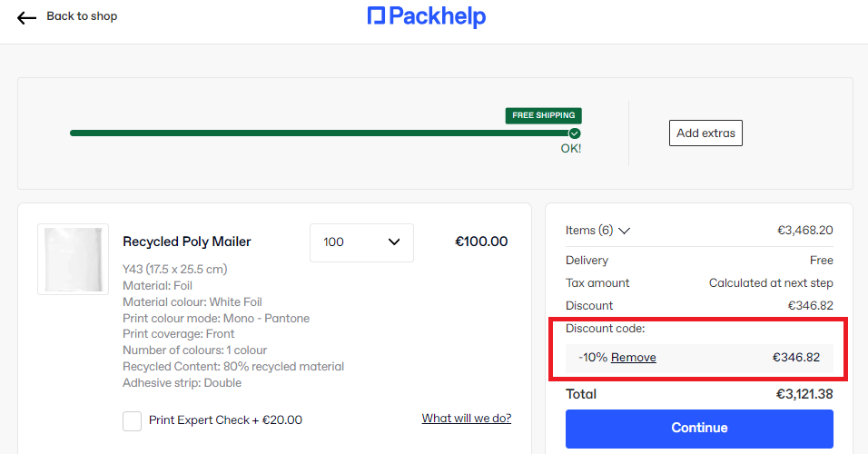
Task: Open the Recycled Poly Mailer product thumbnail
Action: pos(73,259)
